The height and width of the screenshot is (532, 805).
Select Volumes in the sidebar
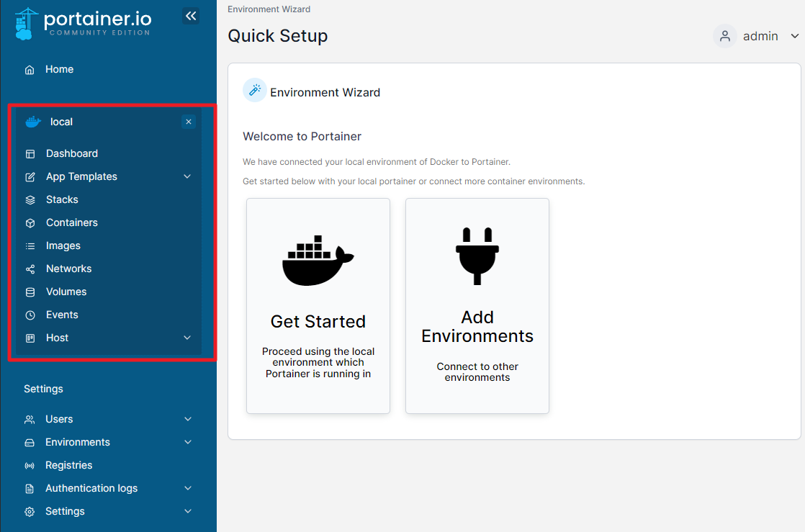coord(66,292)
